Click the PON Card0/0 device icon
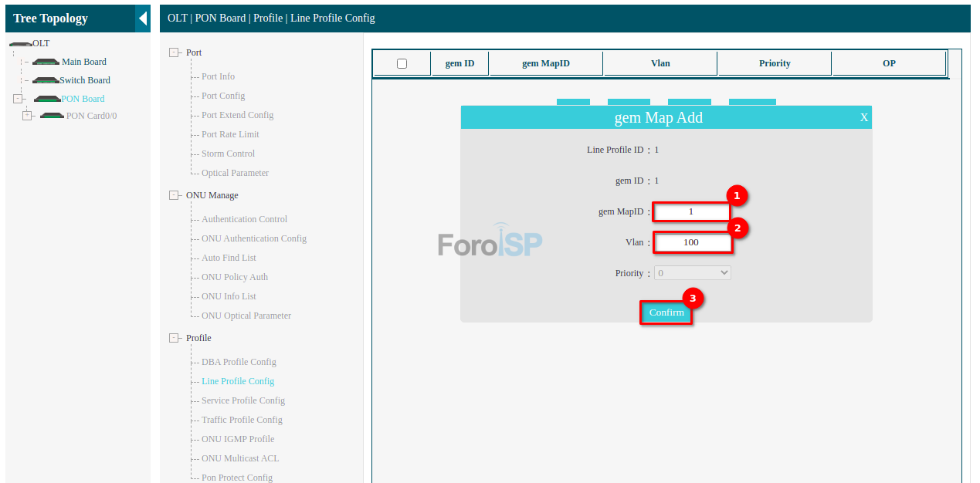 coord(52,116)
